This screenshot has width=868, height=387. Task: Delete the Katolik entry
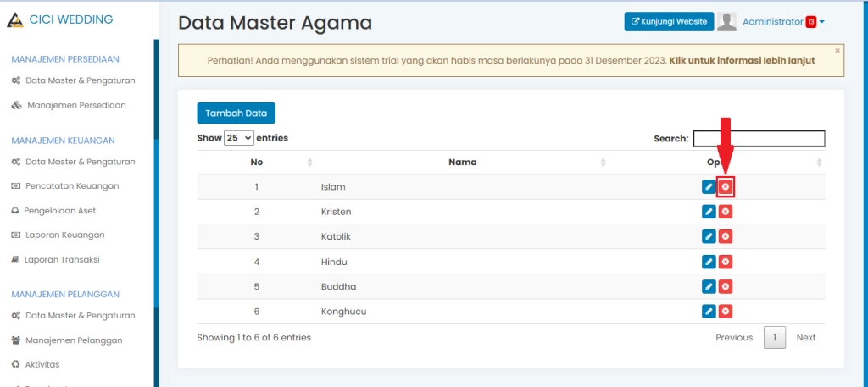pos(726,237)
